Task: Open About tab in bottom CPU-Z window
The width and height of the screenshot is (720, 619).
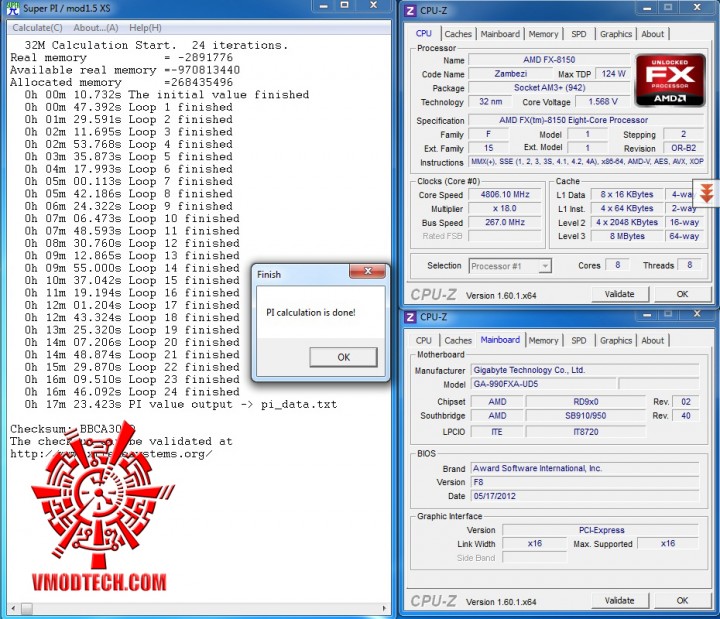Action: click(x=652, y=341)
